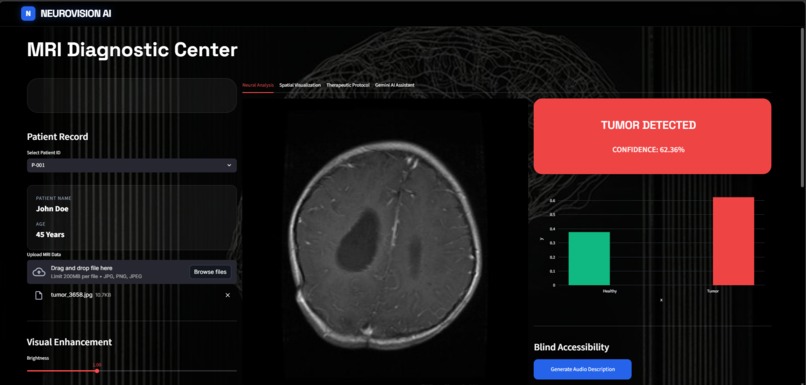Go to the Therapeutic Protocol tab
The width and height of the screenshot is (806, 385).
pos(348,85)
